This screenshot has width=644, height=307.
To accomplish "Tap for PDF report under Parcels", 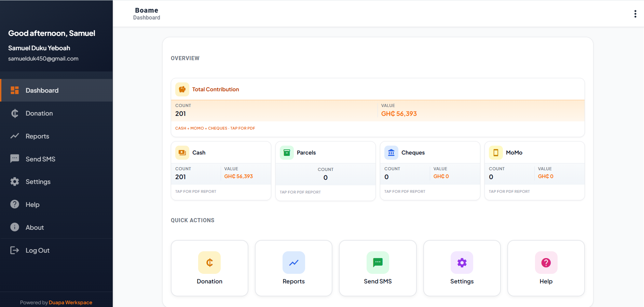I will [x=300, y=192].
